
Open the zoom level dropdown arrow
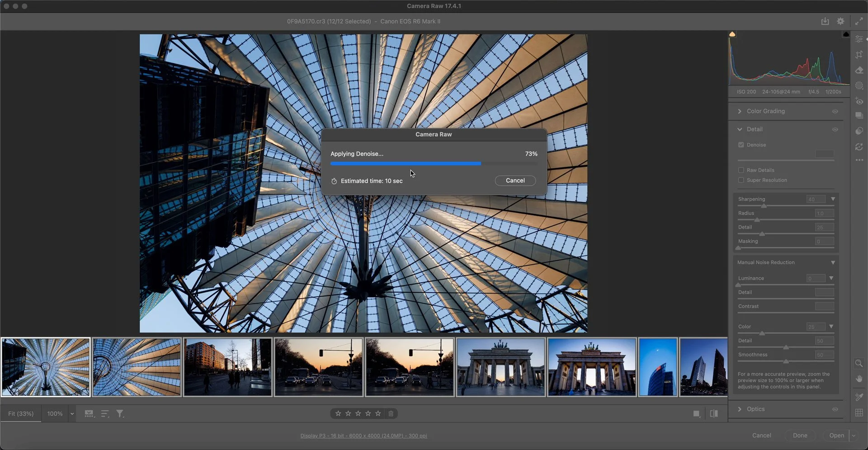[72, 414]
